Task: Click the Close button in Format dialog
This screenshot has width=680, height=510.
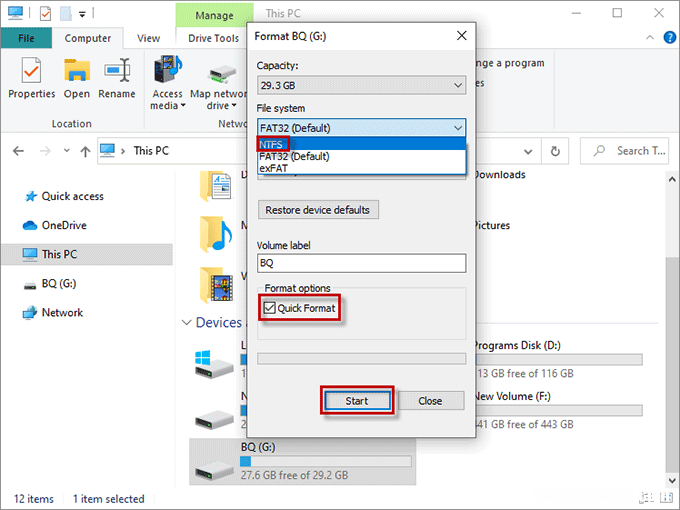Action: point(430,401)
